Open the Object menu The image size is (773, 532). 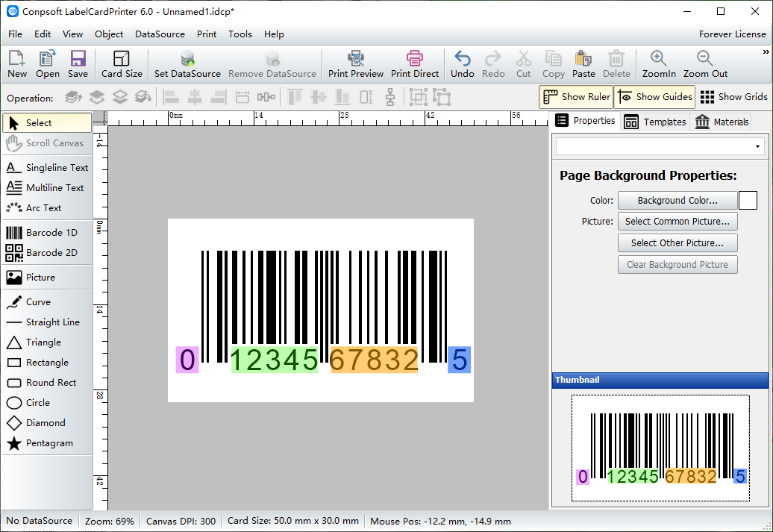tap(109, 34)
